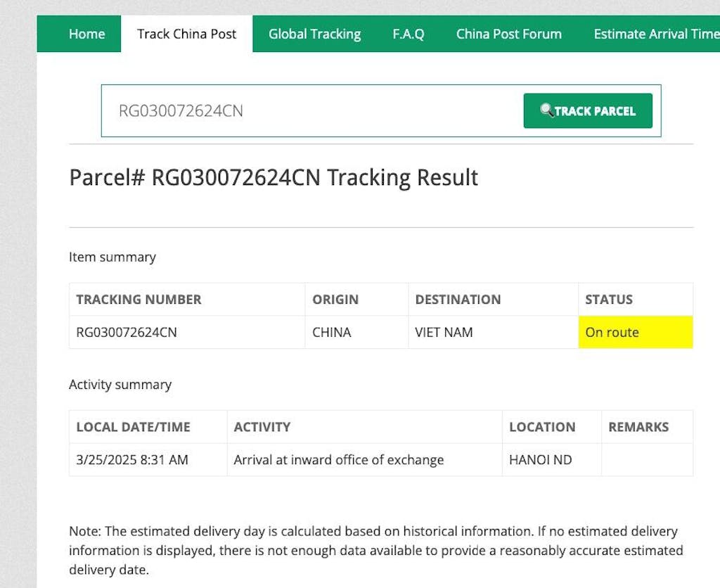Click the REMARKS column header
720x588 pixels.
click(x=638, y=427)
